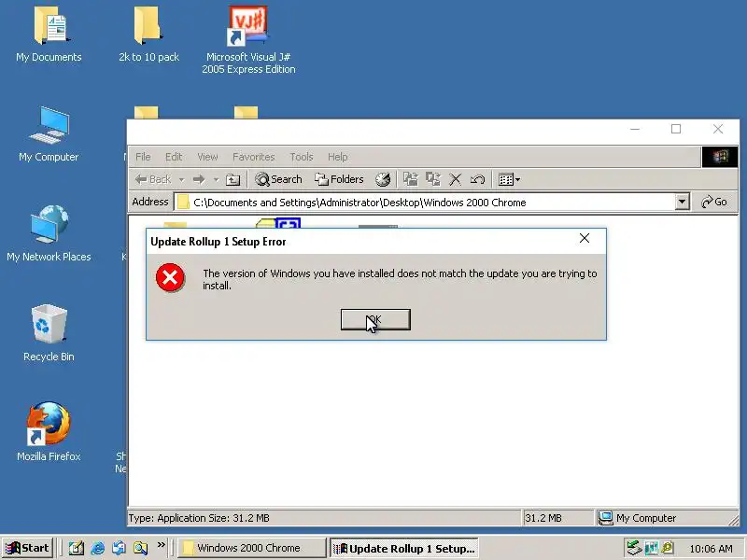Open the Start menu
The width and height of the screenshot is (747, 560).
[x=28, y=548]
